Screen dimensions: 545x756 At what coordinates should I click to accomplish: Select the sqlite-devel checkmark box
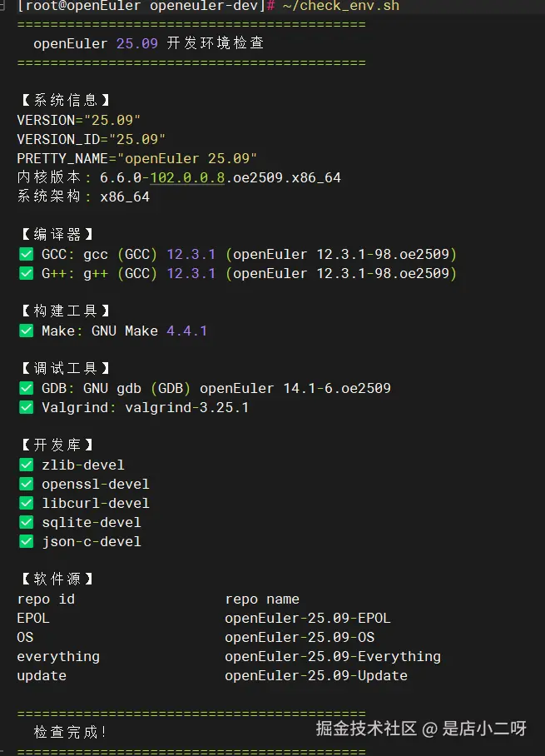(x=26, y=522)
